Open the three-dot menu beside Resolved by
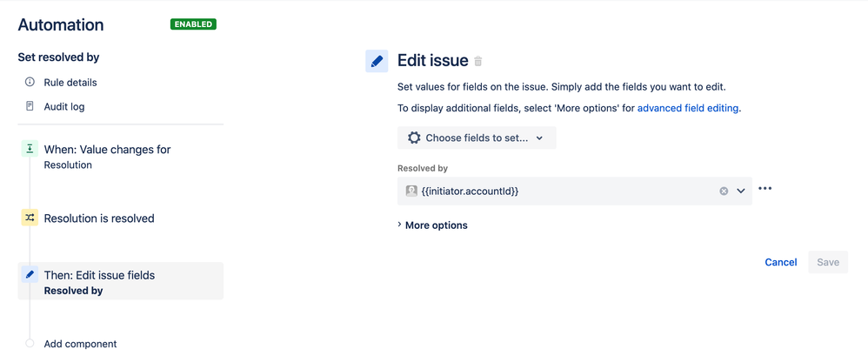The image size is (868, 363). point(765,188)
